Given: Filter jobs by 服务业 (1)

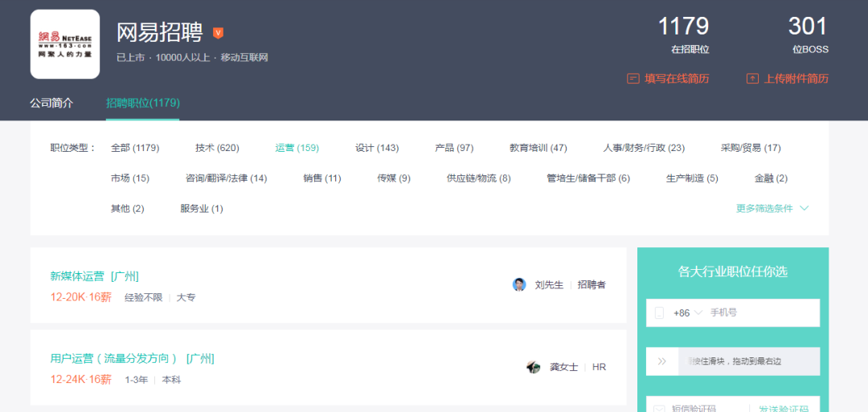Looking at the screenshot, I should click(x=202, y=209).
